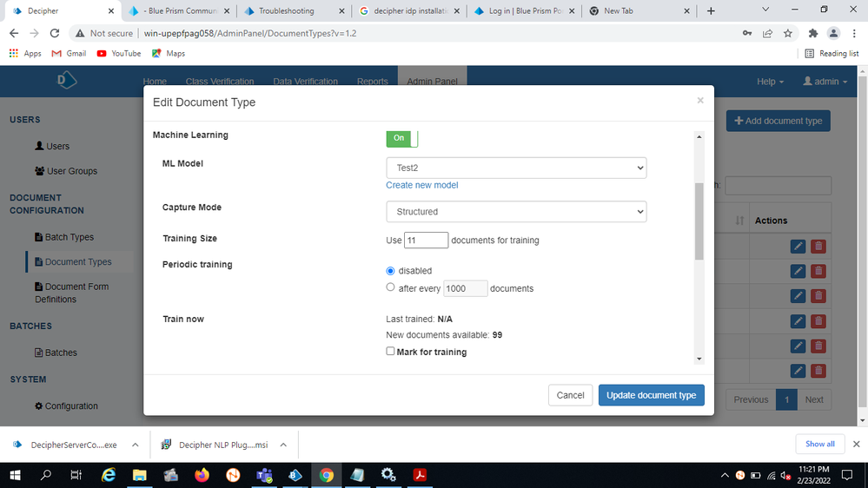
Task: Click the Next pagination button
Action: click(814, 399)
